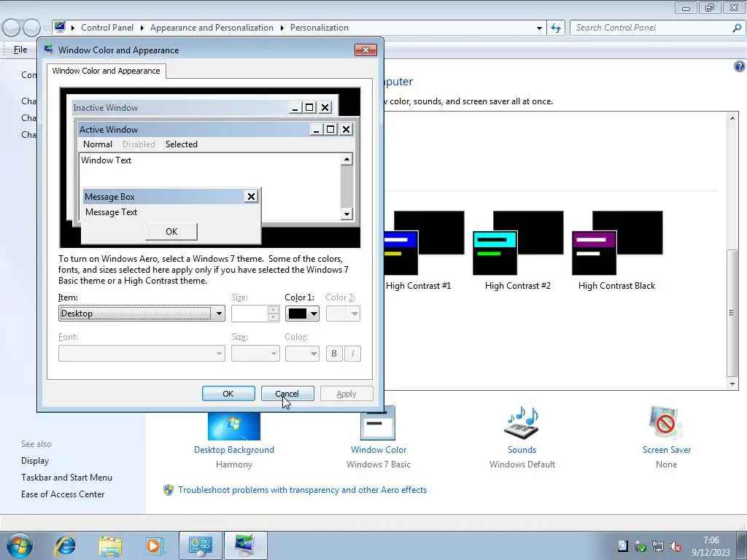This screenshot has width=747, height=560.
Task: Click the item Size spinner up arrow
Action: (x=273, y=309)
